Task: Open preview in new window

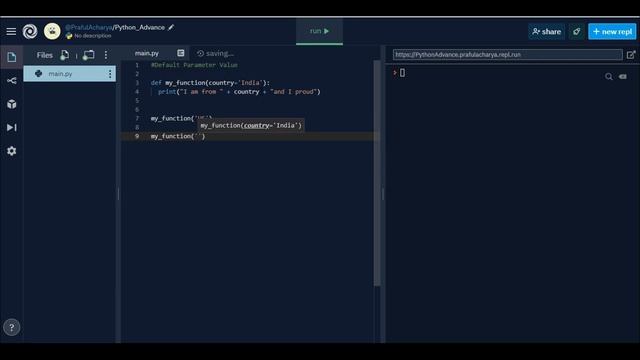Action: (631, 55)
